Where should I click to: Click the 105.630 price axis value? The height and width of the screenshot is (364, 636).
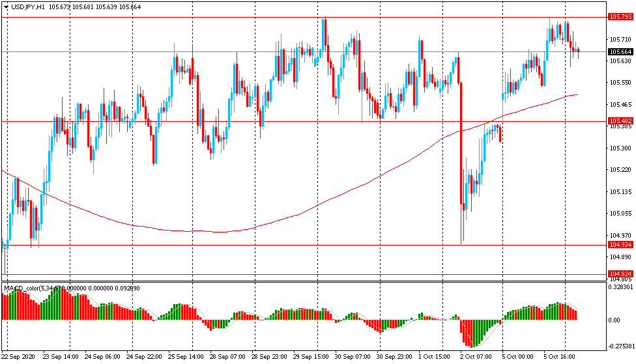[x=620, y=61]
